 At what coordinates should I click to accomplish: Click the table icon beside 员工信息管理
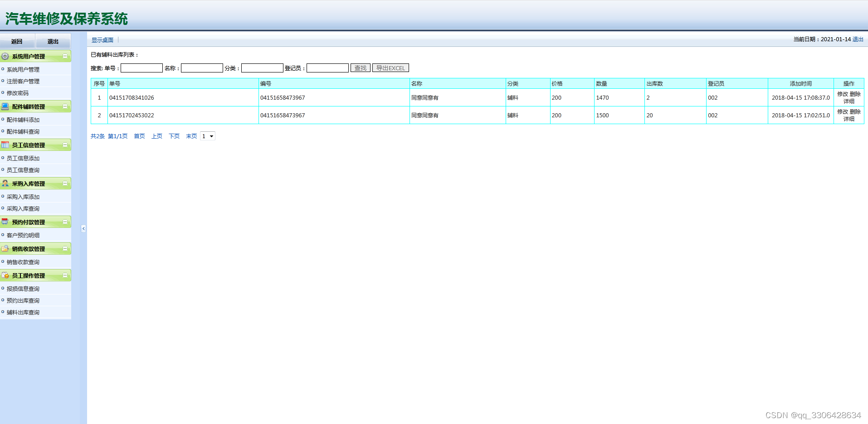point(5,145)
